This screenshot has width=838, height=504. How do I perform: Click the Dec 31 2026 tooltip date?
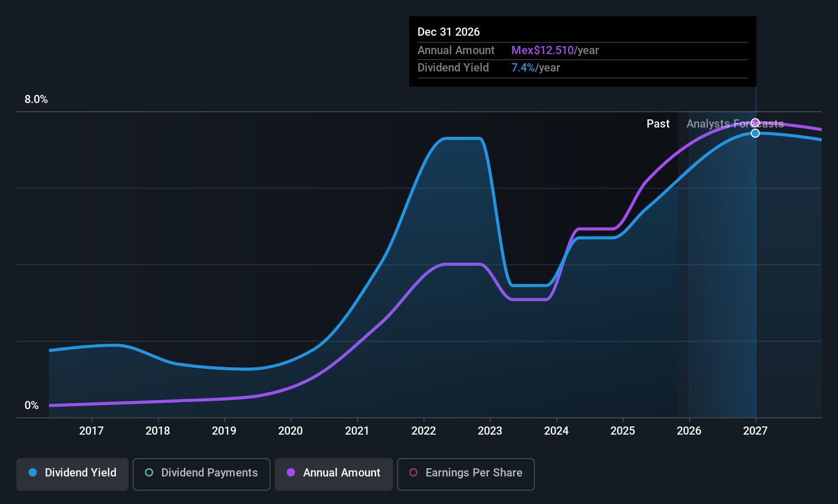pos(449,32)
